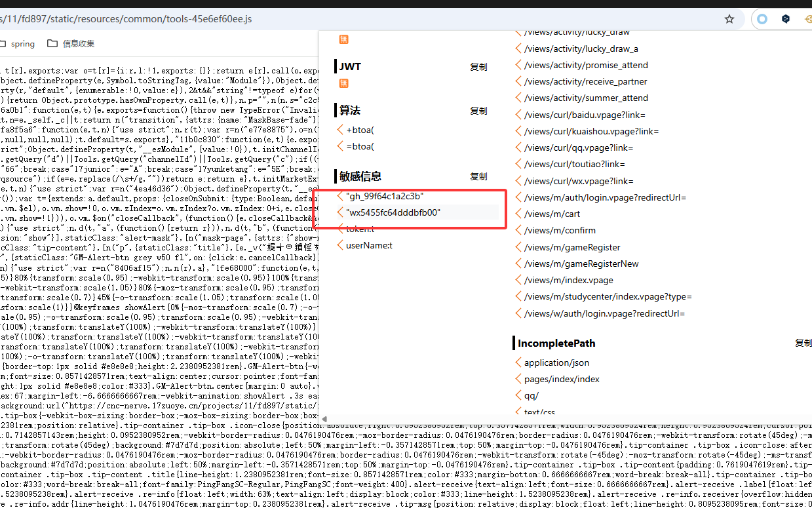Screen dimensions: 812x510
Task: Select the "wx5455fc64dddbfb00" sensitive entry
Action: click(x=393, y=212)
